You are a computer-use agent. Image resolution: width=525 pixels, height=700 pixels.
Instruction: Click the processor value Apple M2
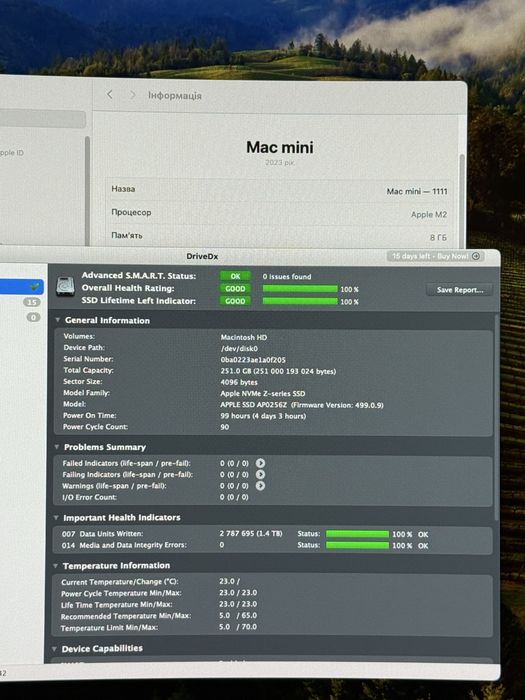pos(429,215)
